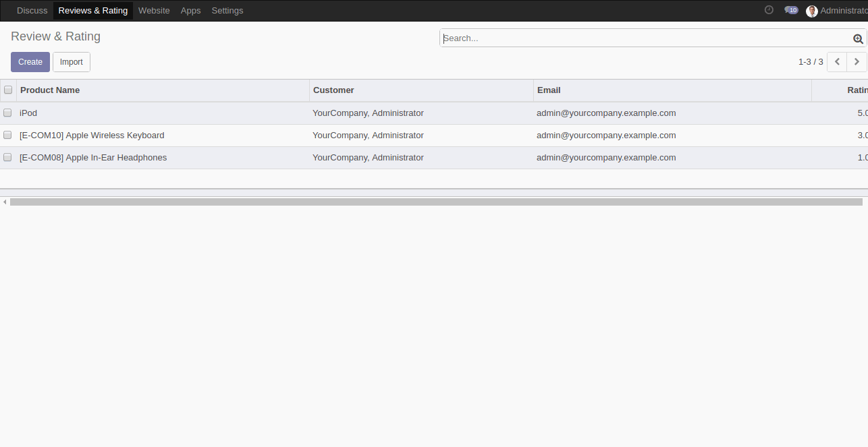Toggle the select-all checkbox in header
Image resolution: width=868 pixels, height=447 pixels.
pyautogui.click(x=8, y=90)
